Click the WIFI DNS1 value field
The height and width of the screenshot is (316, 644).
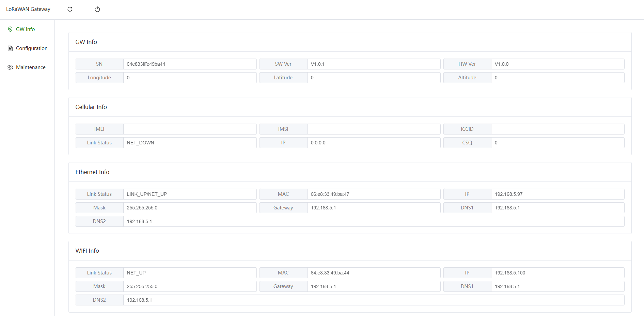tap(557, 286)
